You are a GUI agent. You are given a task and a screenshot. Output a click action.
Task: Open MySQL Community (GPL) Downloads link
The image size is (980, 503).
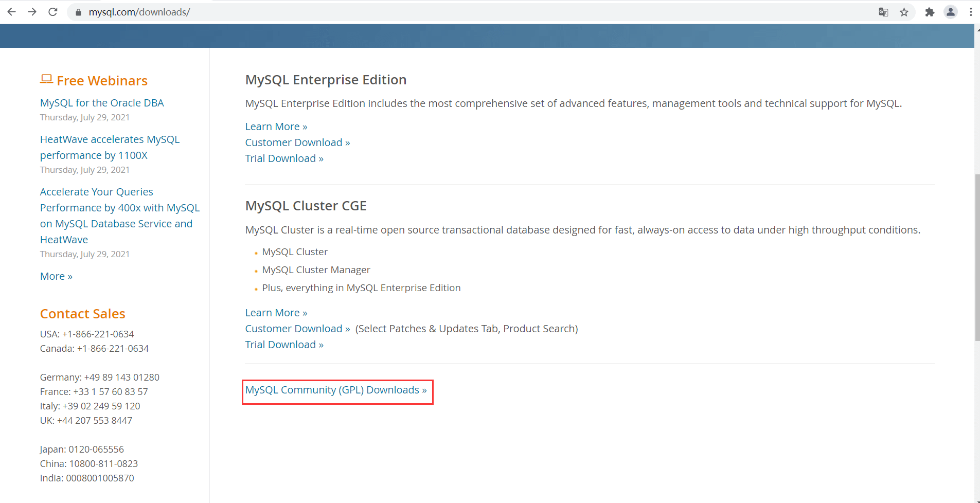click(x=336, y=390)
